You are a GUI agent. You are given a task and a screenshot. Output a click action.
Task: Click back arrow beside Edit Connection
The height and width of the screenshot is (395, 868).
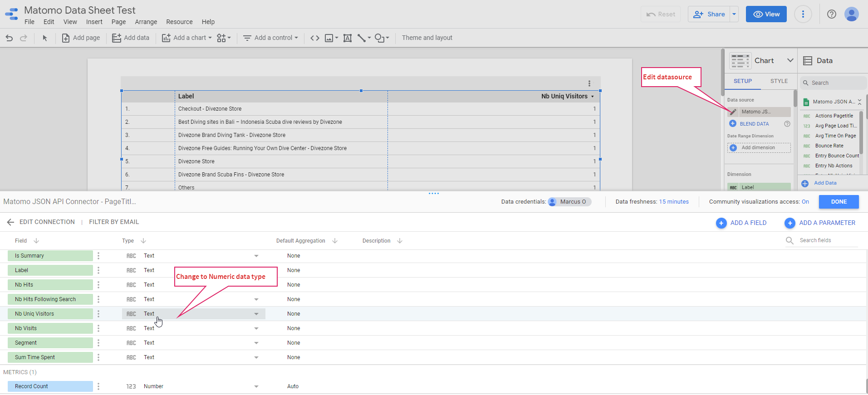pyautogui.click(x=10, y=222)
